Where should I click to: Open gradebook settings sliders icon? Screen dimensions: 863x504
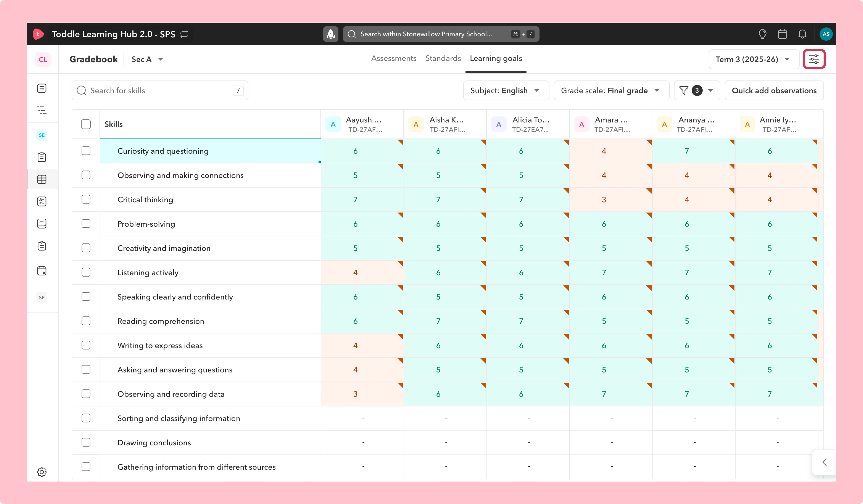pyautogui.click(x=814, y=59)
